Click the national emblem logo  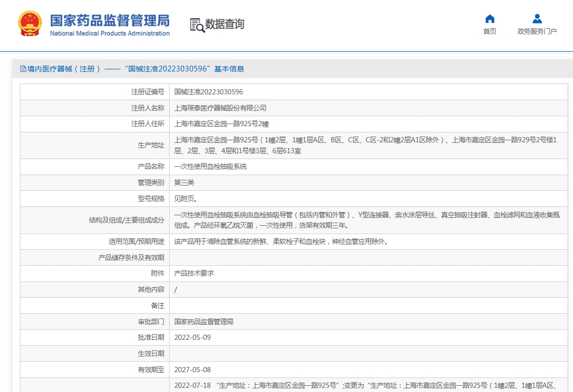tap(30, 24)
